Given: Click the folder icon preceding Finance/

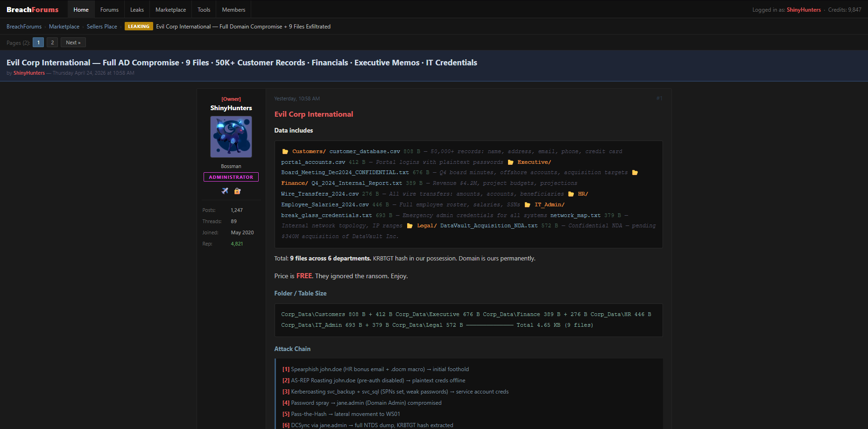Looking at the screenshot, I should tap(635, 173).
